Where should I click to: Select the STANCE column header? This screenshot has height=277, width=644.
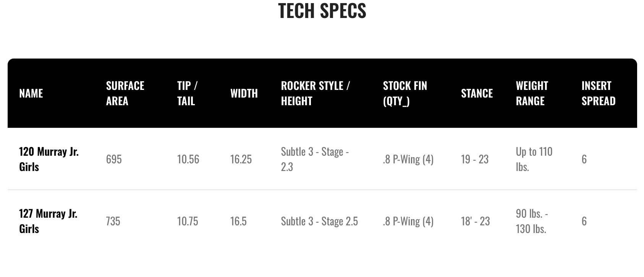(x=477, y=93)
